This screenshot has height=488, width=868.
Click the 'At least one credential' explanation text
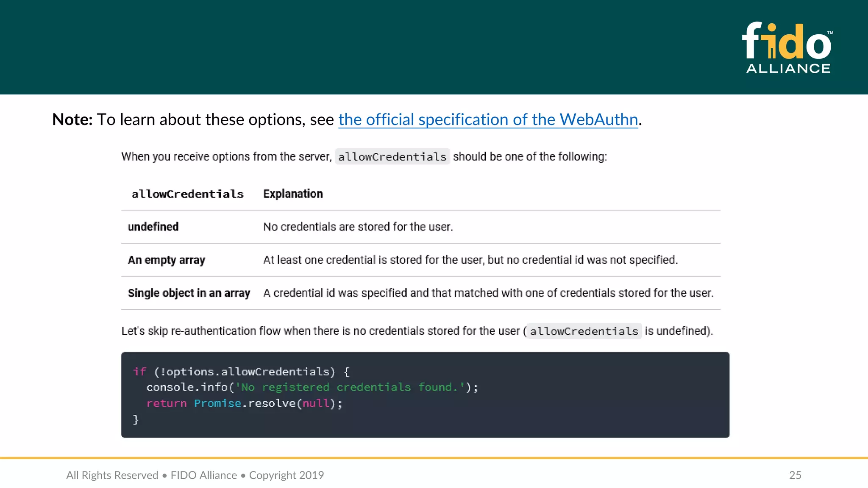tap(470, 260)
